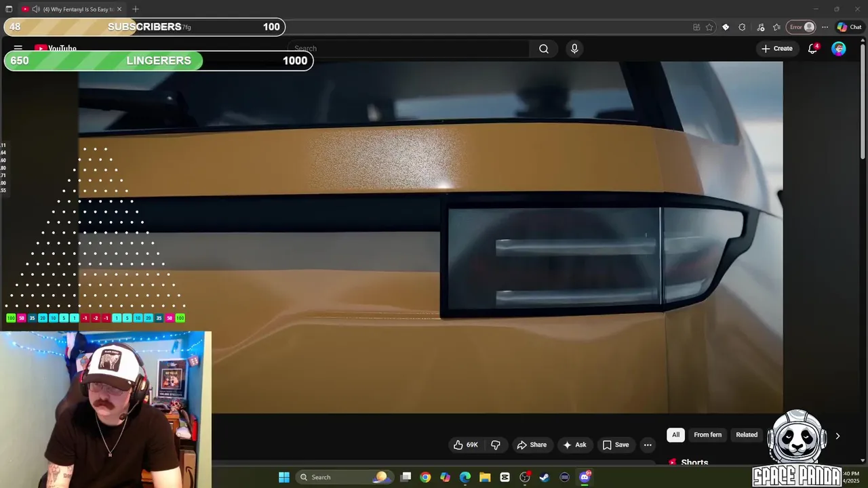
Task: Like the video with thumbs up
Action: (466, 445)
